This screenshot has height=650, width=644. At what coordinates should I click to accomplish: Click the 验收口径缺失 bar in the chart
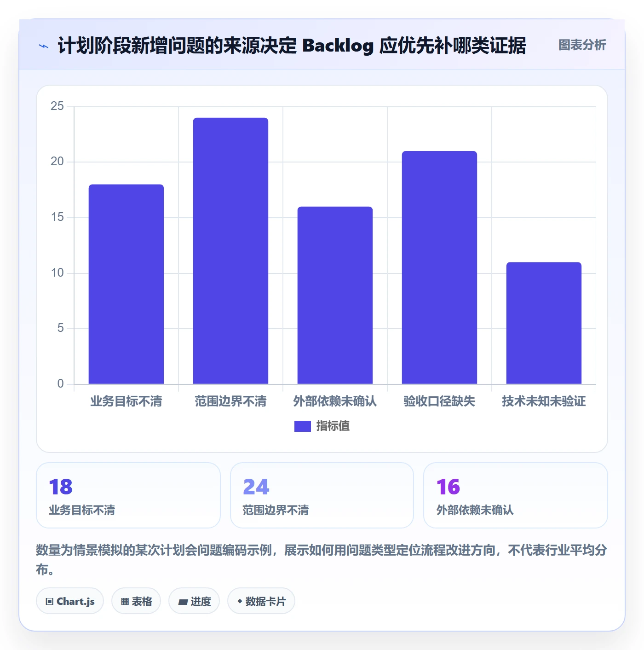pyautogui.click(x=439, y=267)
